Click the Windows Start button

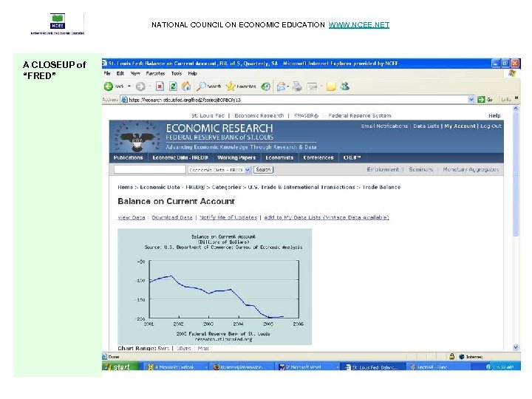pyautogui.click(x=120, y=366)
